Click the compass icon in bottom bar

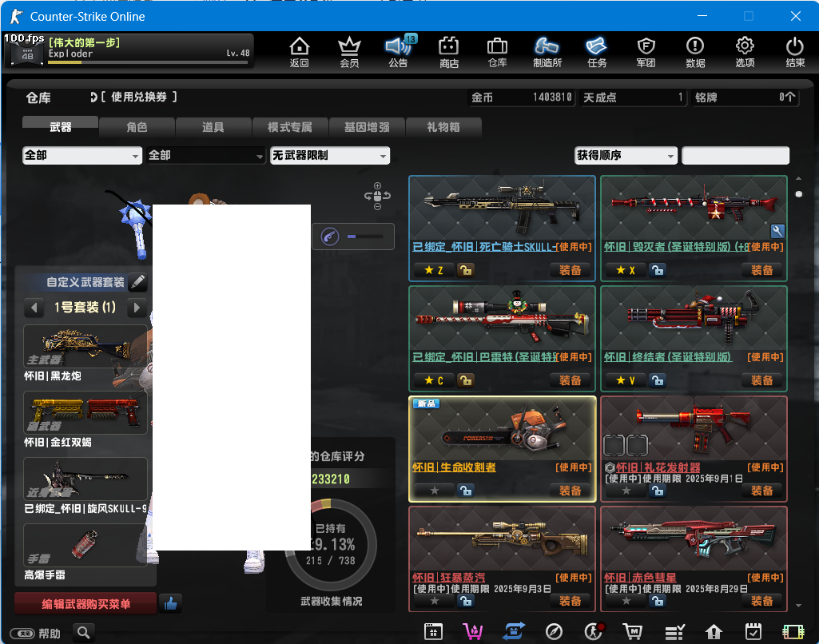(554, 632)
